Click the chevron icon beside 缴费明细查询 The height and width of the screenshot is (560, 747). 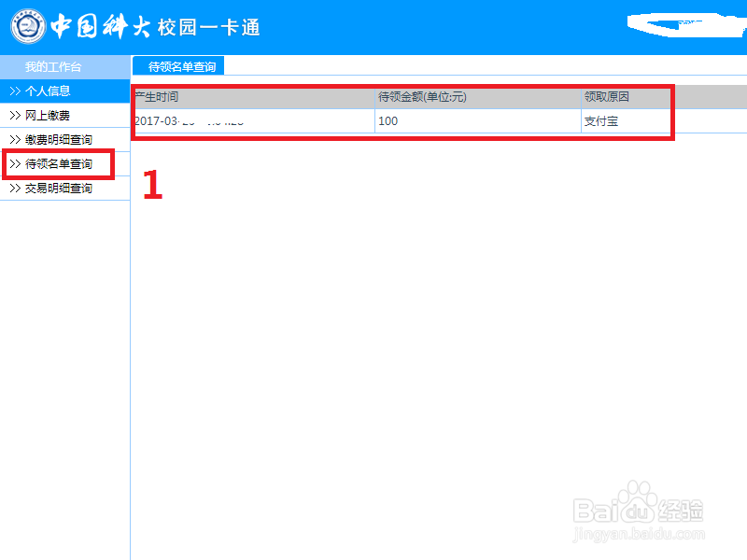[x=15, y=139]
